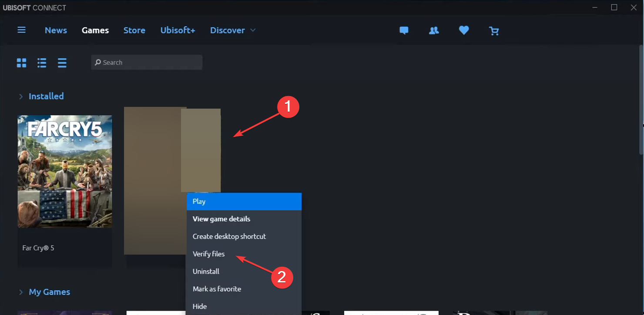Open the shopping cart
The image size is (644, 315).
(x=494, y=30)
